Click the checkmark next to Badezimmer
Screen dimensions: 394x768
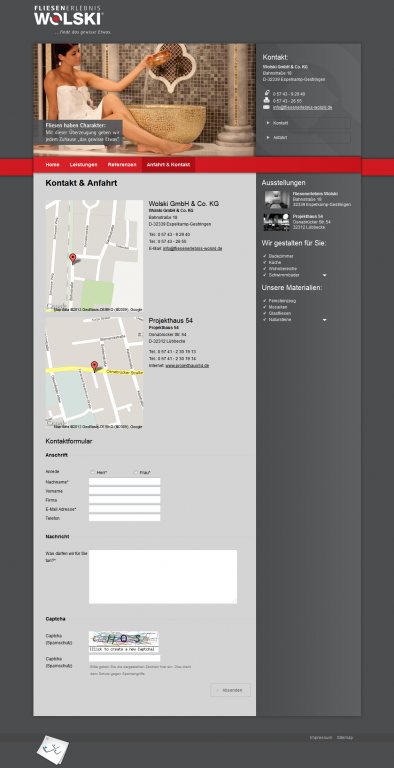(265, 256)
